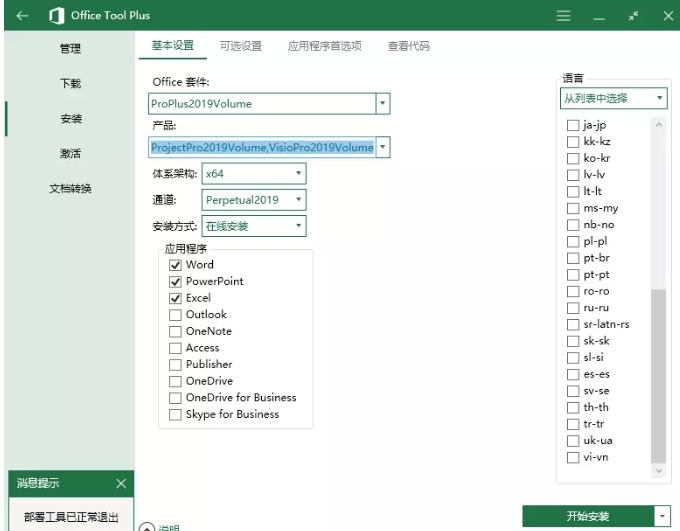The height and width of the screenshot is (531, 680).
Task: Uncheck the PowerPoint application checkbox
Action: click(x=175, y=282)
